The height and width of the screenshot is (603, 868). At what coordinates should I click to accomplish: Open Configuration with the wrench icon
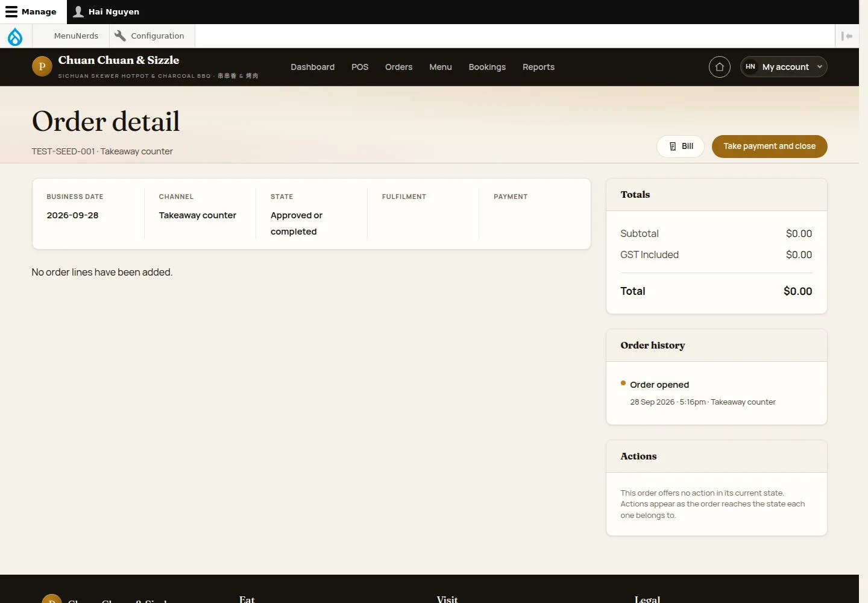pos(149,36)
